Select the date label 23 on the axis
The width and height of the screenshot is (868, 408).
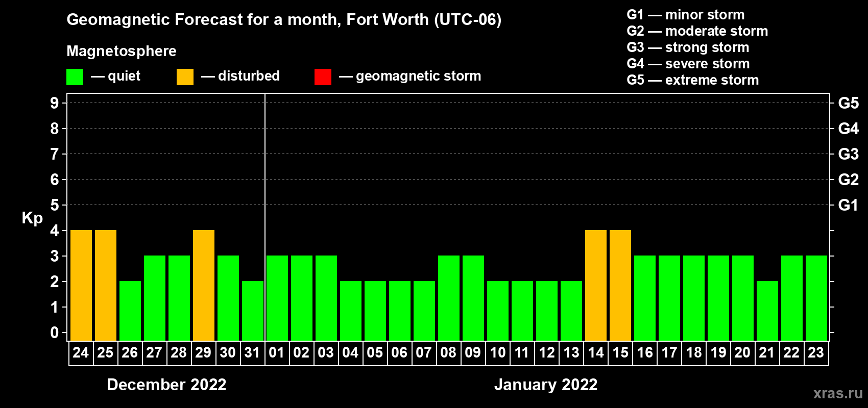click(816, 353)
